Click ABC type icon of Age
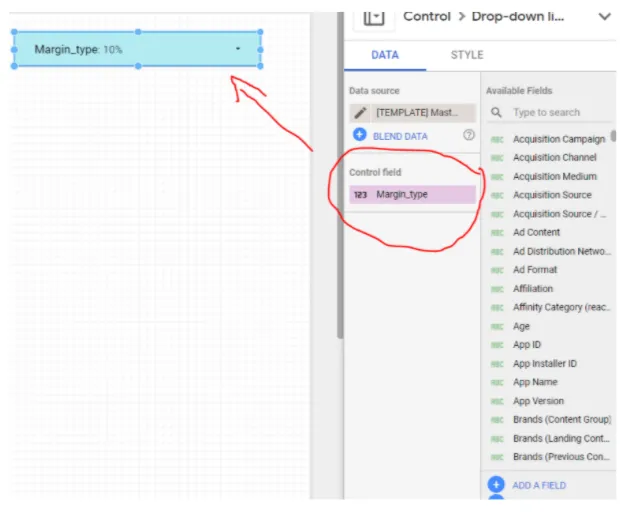Image resolution: width=631 pixels, height=512 pixels. point(497,327)
